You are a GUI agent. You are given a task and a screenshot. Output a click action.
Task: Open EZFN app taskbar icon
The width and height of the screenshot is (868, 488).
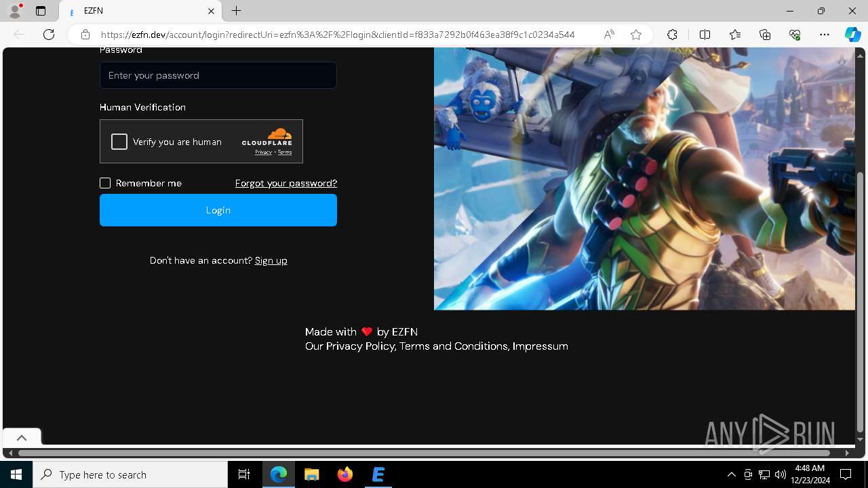click(378, 474)
